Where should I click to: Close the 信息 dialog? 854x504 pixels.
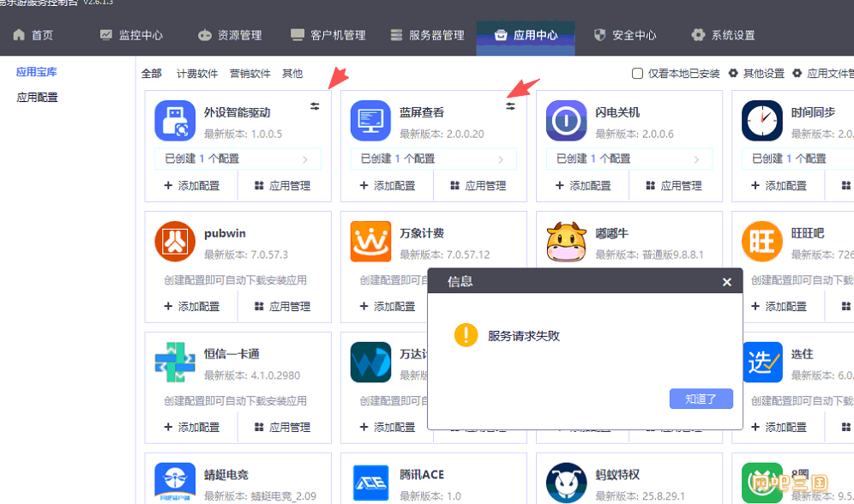[726, 282]
